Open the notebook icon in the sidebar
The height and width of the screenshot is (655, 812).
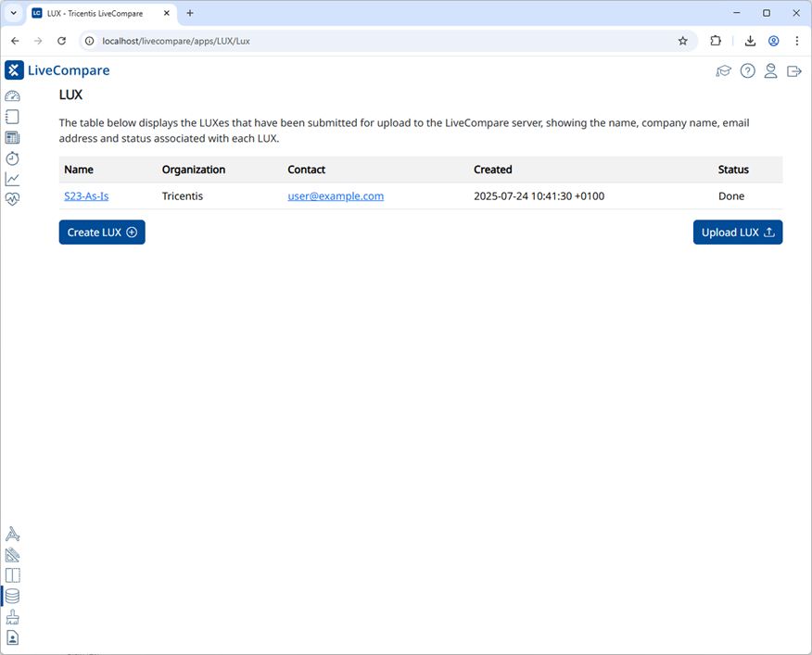tap(12, 117)
